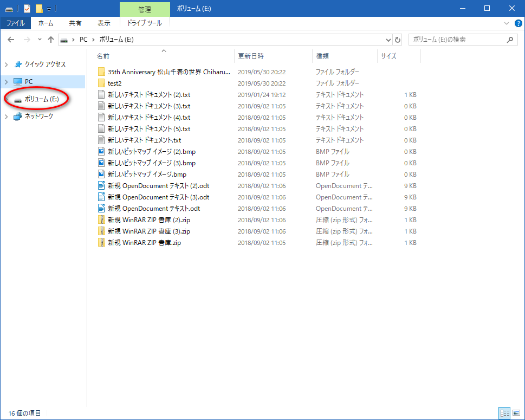Image resolution: width=525 pixels, height=420 pixels.
Task: Expand the ribbon with the chevron arrow
Action: pos(507,23)
